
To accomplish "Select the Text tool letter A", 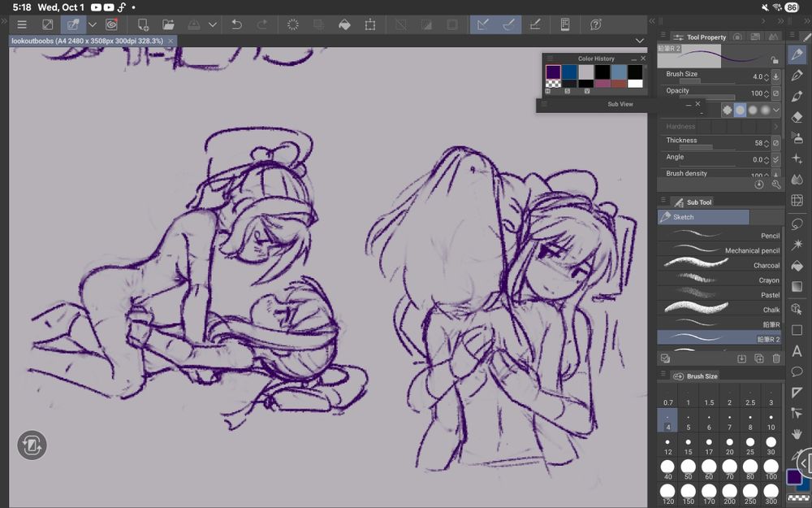I will pyautogui.click(x=797, y=351).
